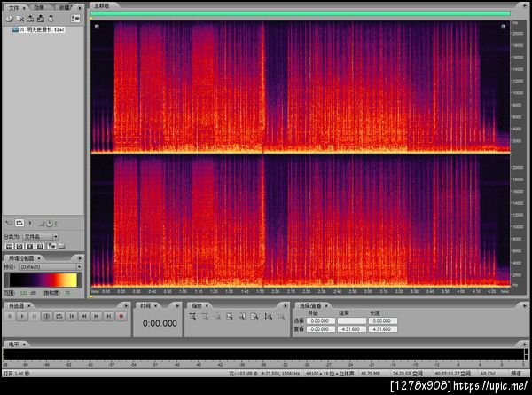
Task: Open the spectral controls panel flyout menu
Action: [80, 258]
